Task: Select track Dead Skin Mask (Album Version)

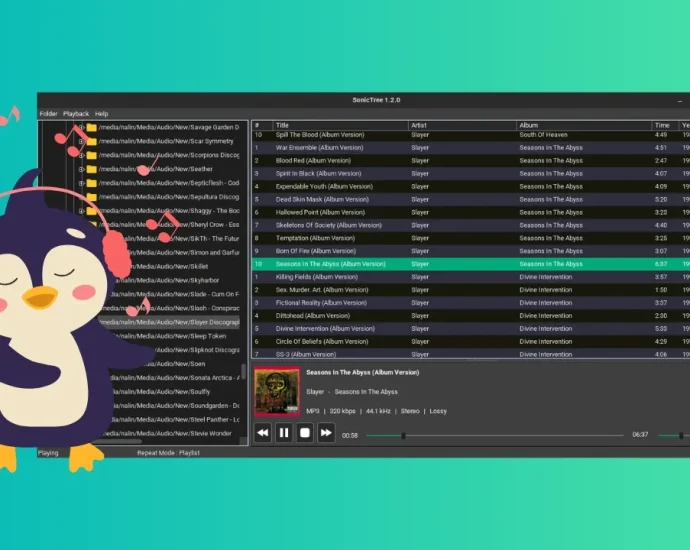Action: click(471, 199)
